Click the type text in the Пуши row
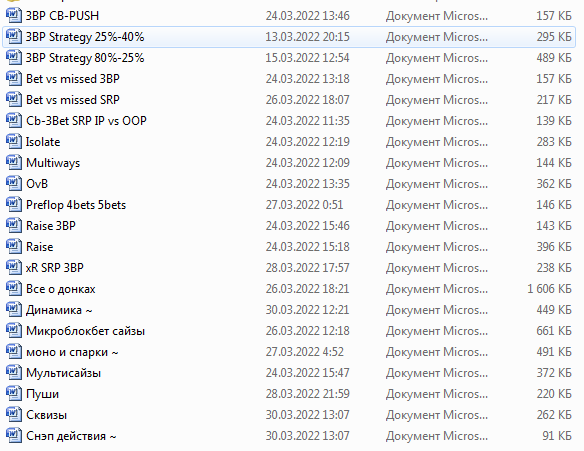The image size is (584, 451). click(x=437, y=394)
